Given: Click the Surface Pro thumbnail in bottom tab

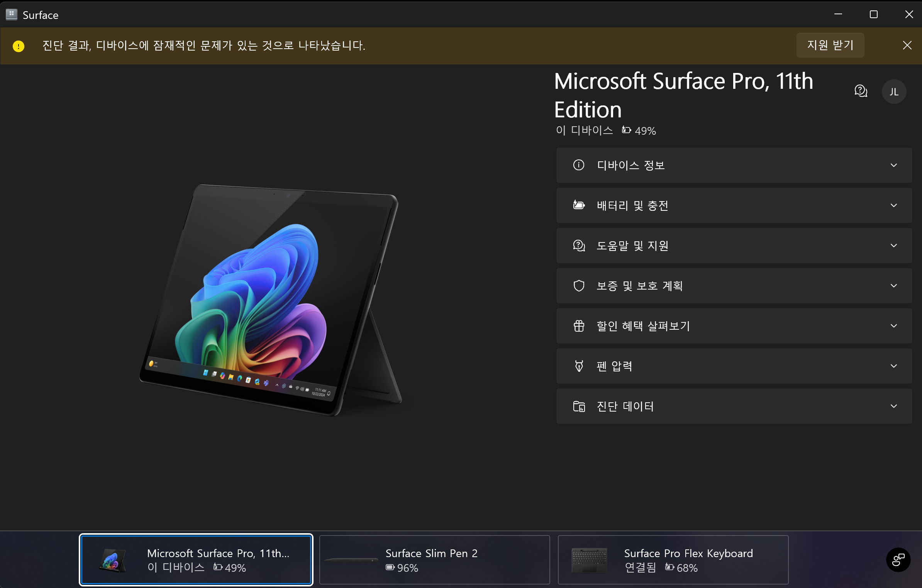Looking at the screenshot, I should click(112, 560).
